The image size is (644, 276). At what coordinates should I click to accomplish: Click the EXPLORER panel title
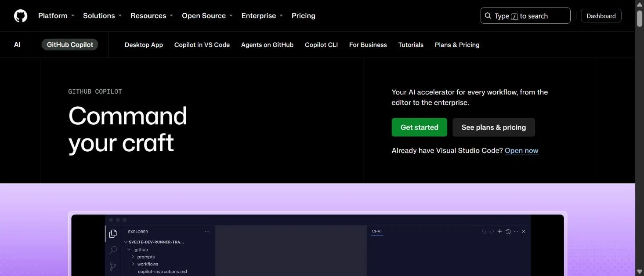138,232
